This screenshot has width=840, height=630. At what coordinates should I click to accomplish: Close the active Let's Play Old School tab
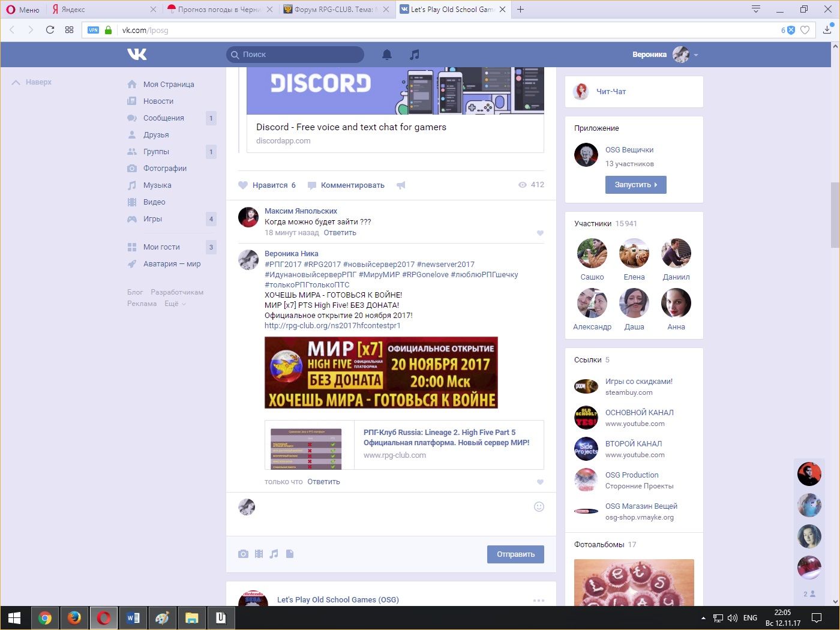(x=502, y=9)
